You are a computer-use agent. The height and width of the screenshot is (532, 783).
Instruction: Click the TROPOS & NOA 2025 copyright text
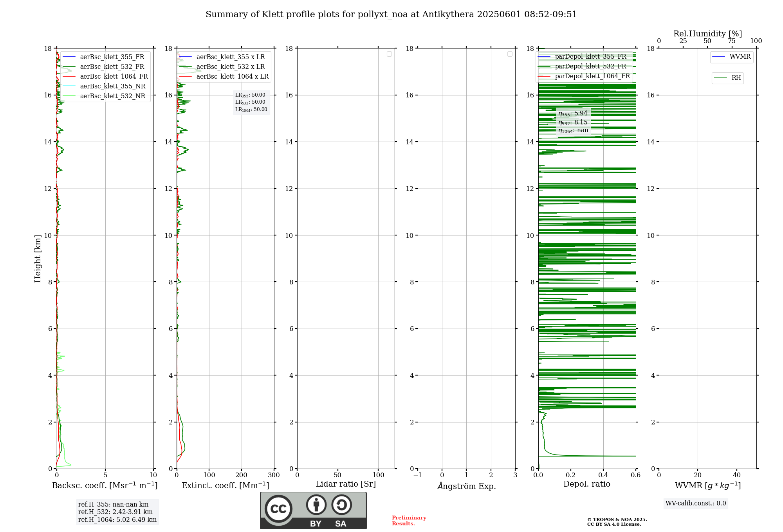tap(617, 519)
